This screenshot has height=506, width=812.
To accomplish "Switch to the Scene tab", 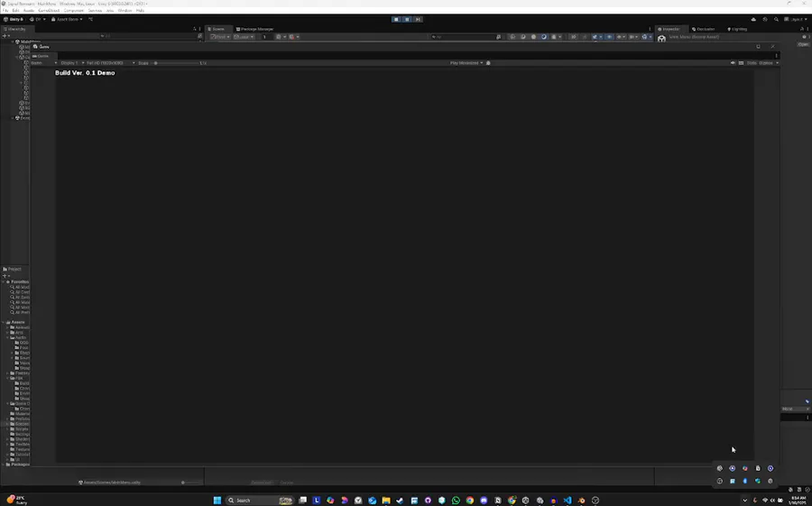I will (217, 29).
